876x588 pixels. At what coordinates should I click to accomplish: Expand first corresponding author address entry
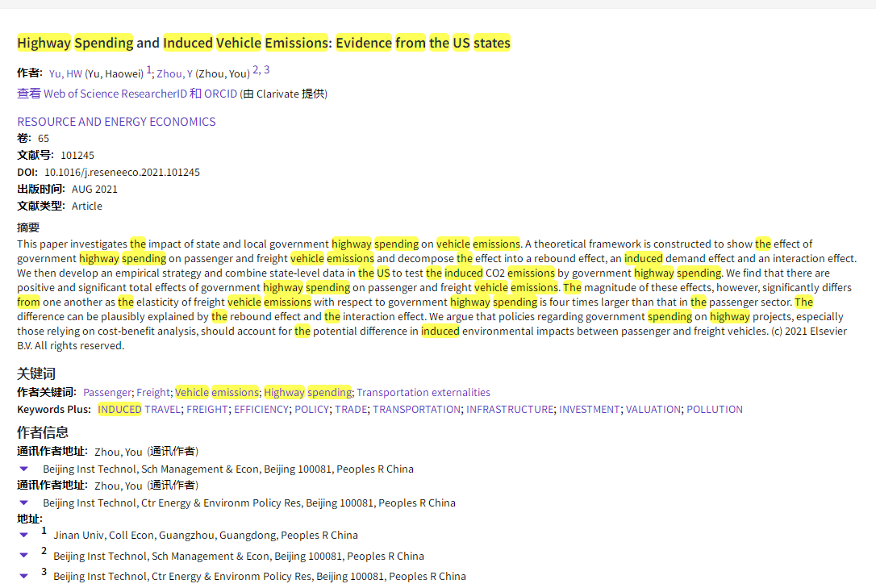point(23,469)
